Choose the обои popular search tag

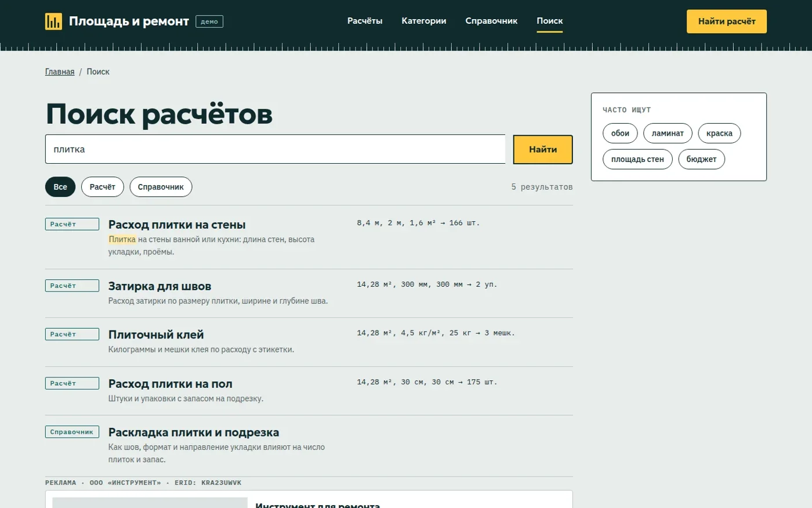620,134
